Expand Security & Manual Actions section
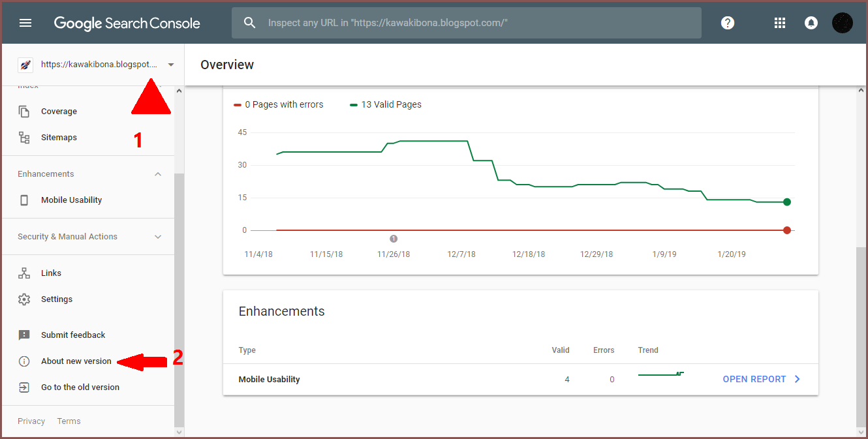This screenshot has height=439, width=868. click(x=158, y=237)
